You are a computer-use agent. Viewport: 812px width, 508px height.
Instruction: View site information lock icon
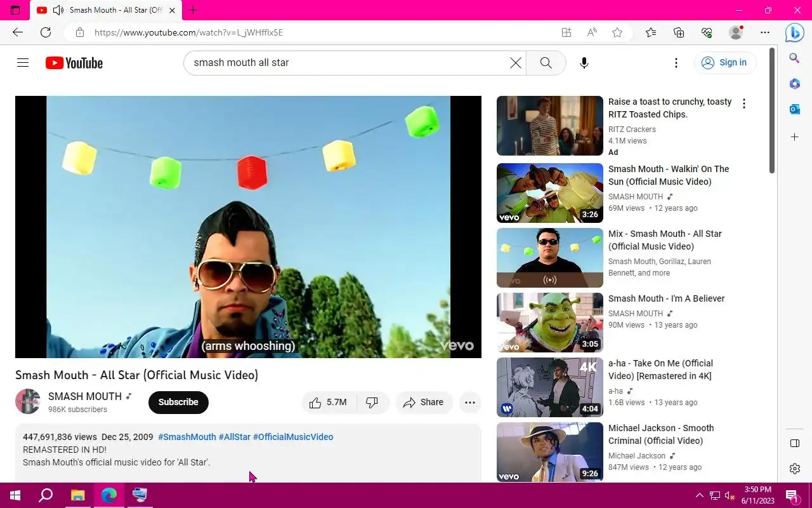coord(79,32)
